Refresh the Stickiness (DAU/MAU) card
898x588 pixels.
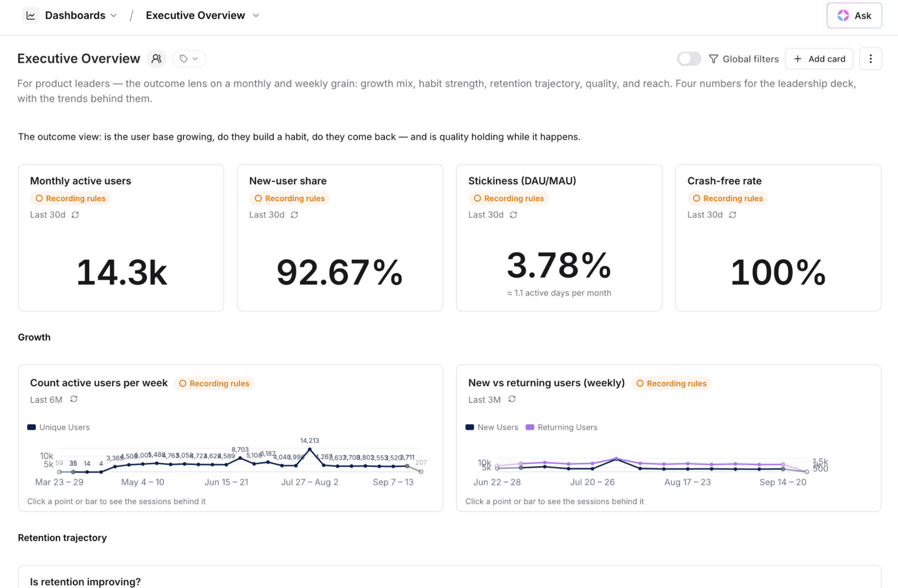pyautogui.click(x=513, y=215)
